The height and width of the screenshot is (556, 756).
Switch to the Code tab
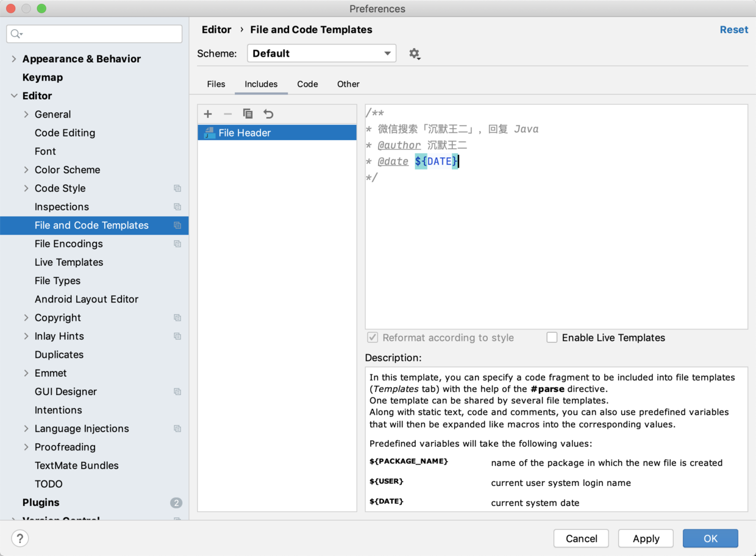click(307, 84)
